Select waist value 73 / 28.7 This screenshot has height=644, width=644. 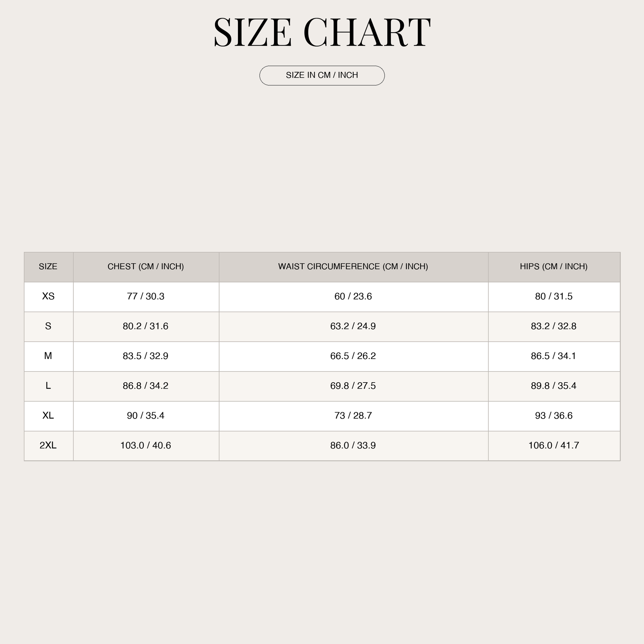pos(353,415)
